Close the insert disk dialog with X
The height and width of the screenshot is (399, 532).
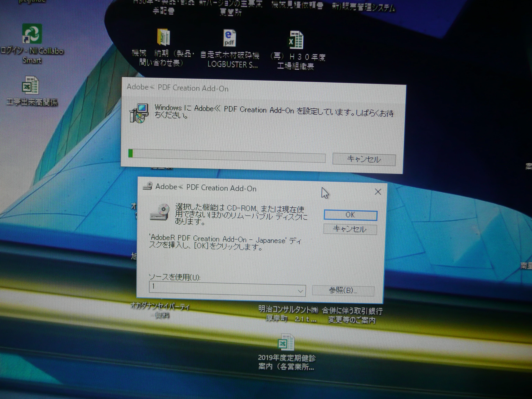378,192
